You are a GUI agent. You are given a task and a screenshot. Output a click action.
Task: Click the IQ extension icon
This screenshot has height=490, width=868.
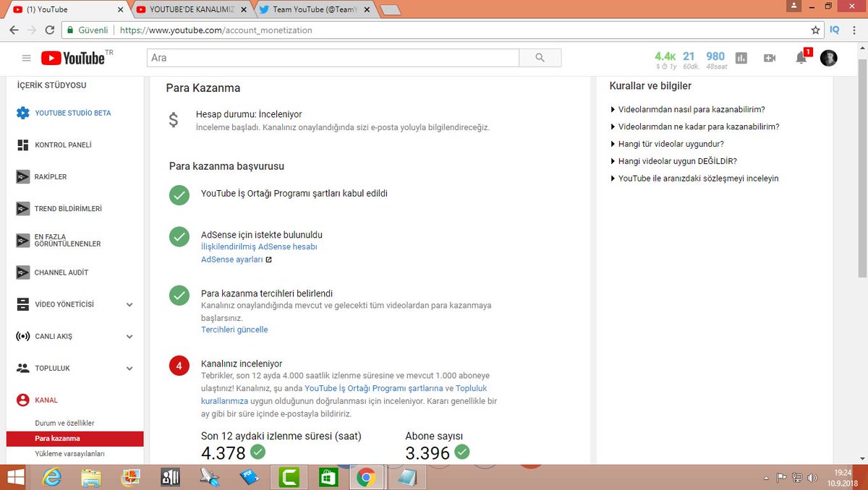point(835,30)
